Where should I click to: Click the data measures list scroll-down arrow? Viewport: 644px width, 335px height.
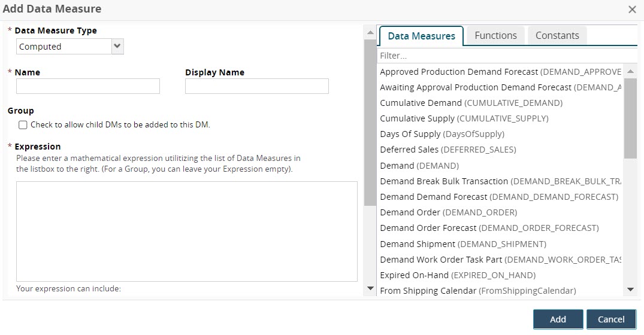(x=630, y=290)
